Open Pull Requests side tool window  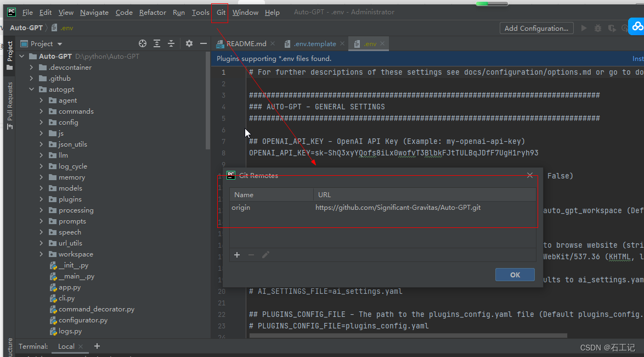click(x=10, y=105)
